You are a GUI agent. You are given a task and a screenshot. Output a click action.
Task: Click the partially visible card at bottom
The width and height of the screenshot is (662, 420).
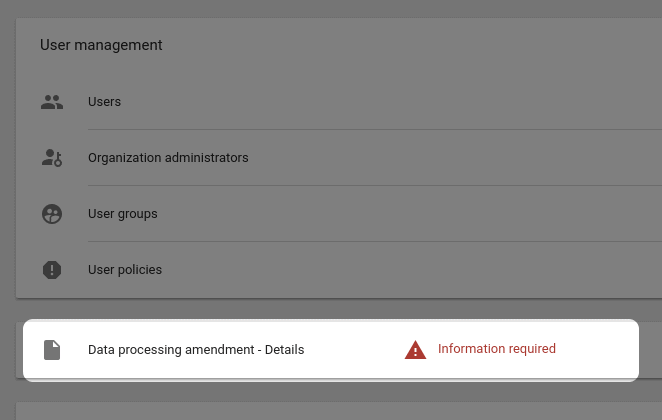point(339,411)
